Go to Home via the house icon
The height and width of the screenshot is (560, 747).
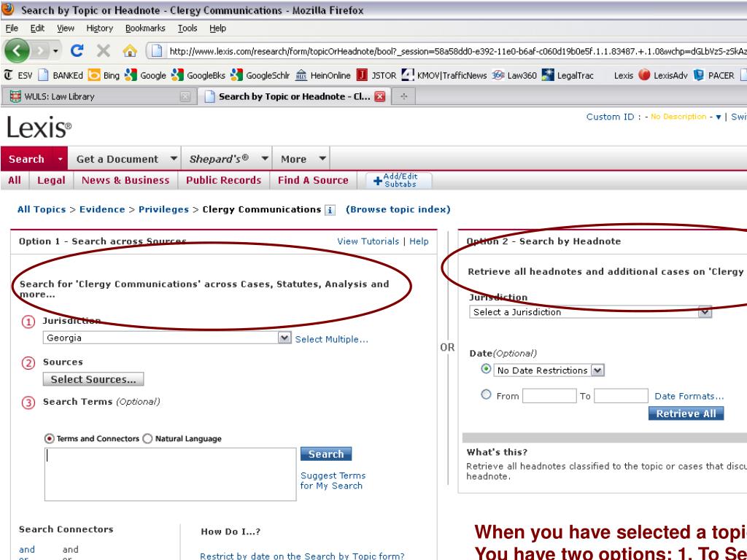(x=130, y=50)
